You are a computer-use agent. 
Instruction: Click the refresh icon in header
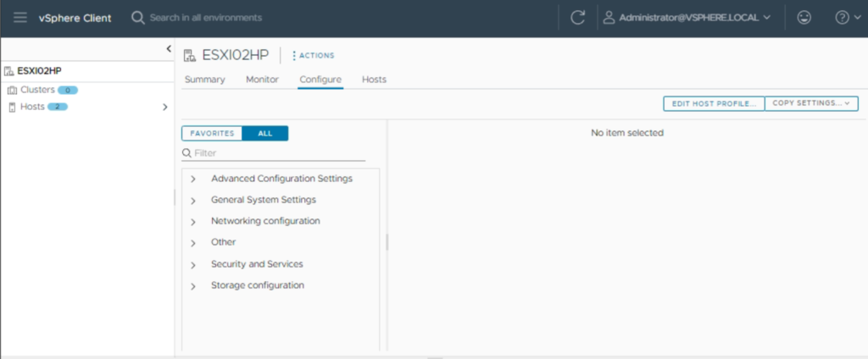click(578, 18)
